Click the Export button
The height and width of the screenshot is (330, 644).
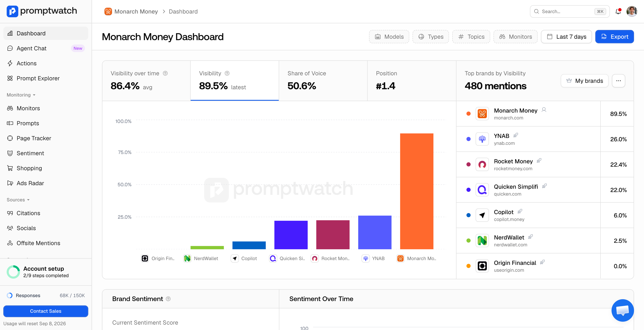tap(614, 37)
